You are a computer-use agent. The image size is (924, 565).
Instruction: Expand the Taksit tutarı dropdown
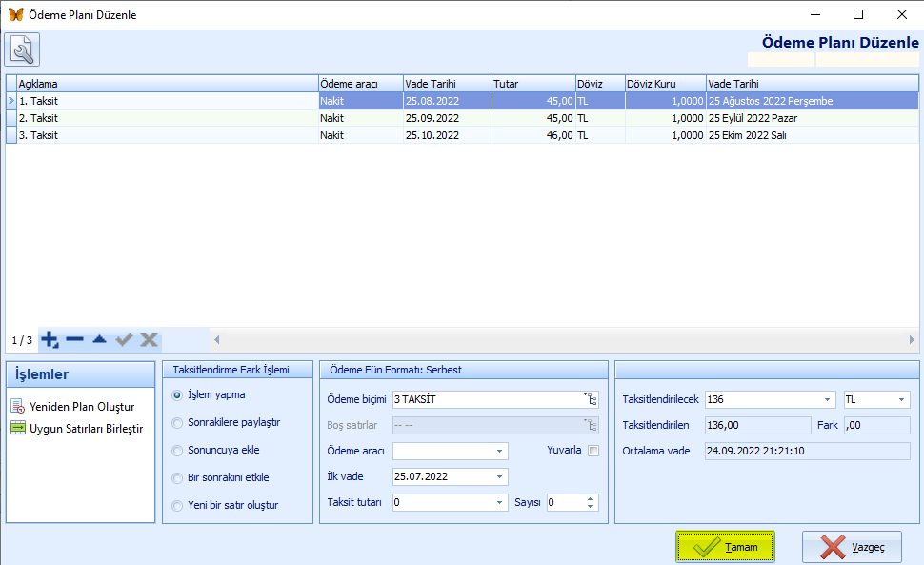499,502
